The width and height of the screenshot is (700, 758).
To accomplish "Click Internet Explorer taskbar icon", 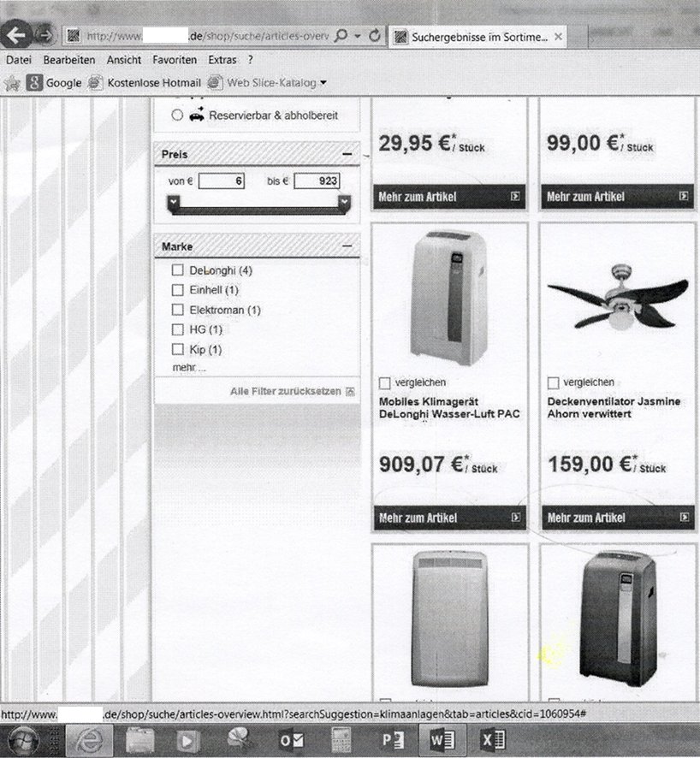I will pos(89,740).
